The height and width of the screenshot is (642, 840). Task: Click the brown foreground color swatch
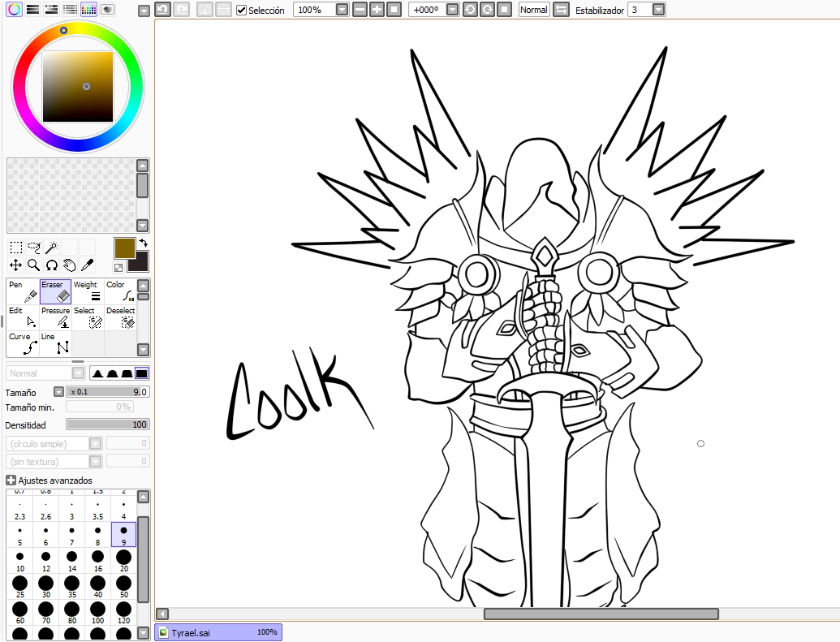pyautogui.click(x=123, y=248)
